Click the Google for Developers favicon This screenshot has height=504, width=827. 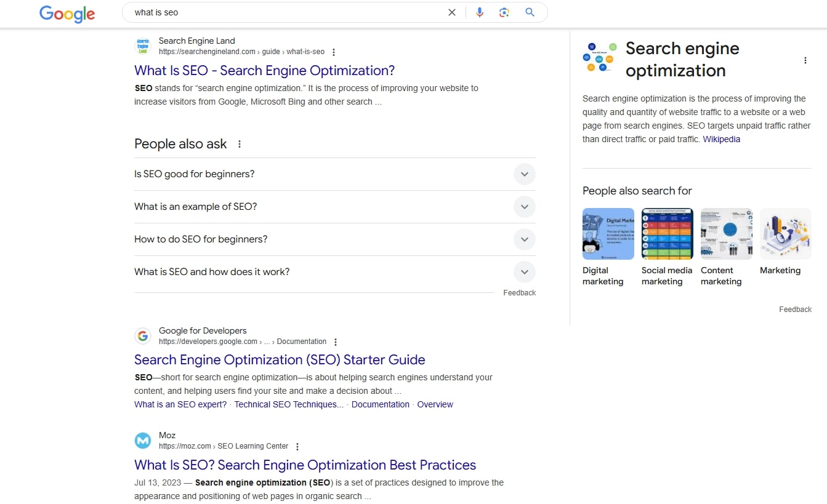[x=143, y=336]
